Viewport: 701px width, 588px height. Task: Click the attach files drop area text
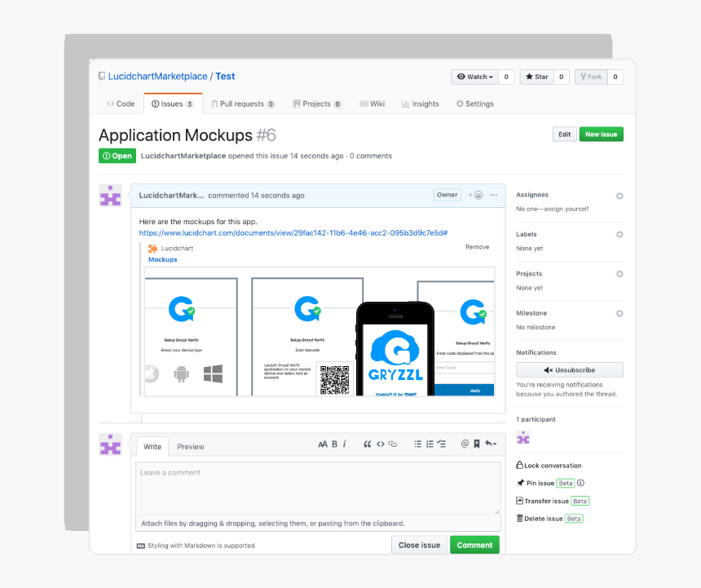(x=273, y=524)
